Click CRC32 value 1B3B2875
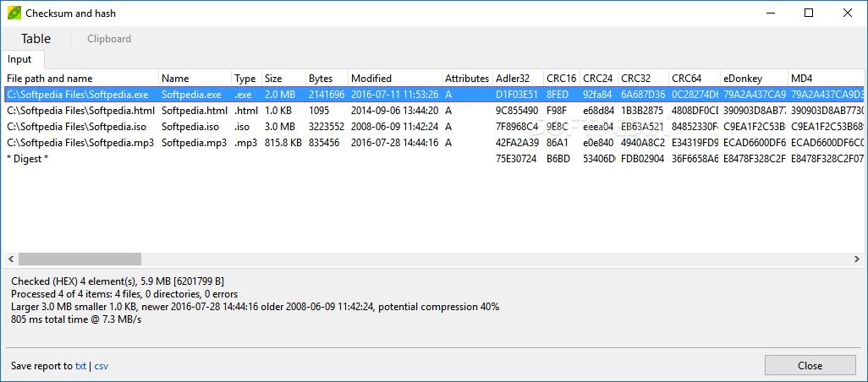 pyautogui.click(x=641, y=111)
